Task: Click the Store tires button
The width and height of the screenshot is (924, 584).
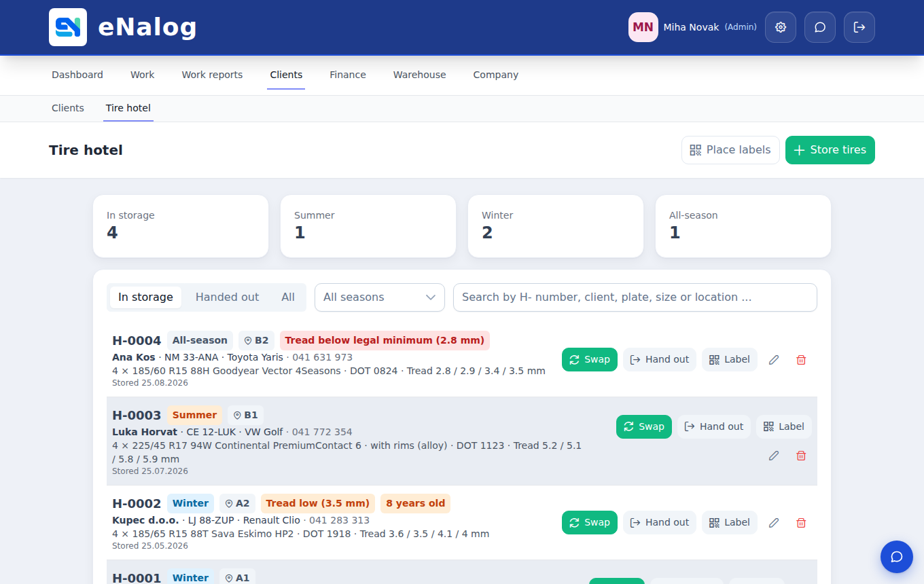Action: click(830, 150)
